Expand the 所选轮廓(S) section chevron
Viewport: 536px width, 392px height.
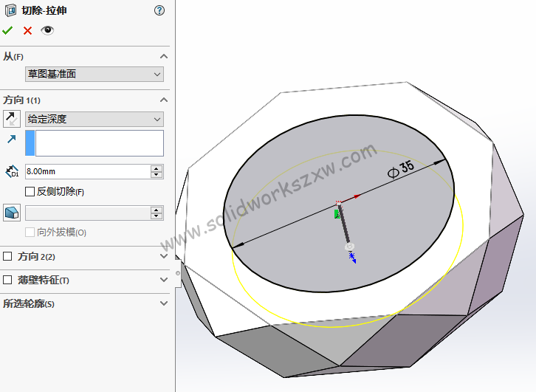pos(164,303)
